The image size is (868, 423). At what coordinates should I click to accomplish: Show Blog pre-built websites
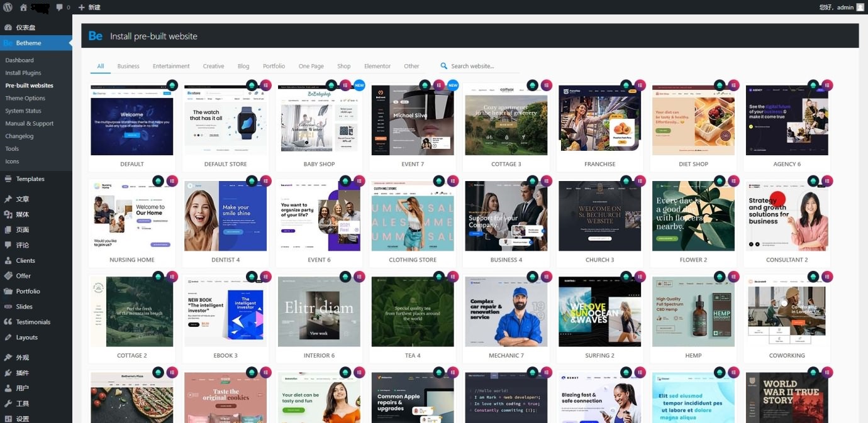click(243, 66)
